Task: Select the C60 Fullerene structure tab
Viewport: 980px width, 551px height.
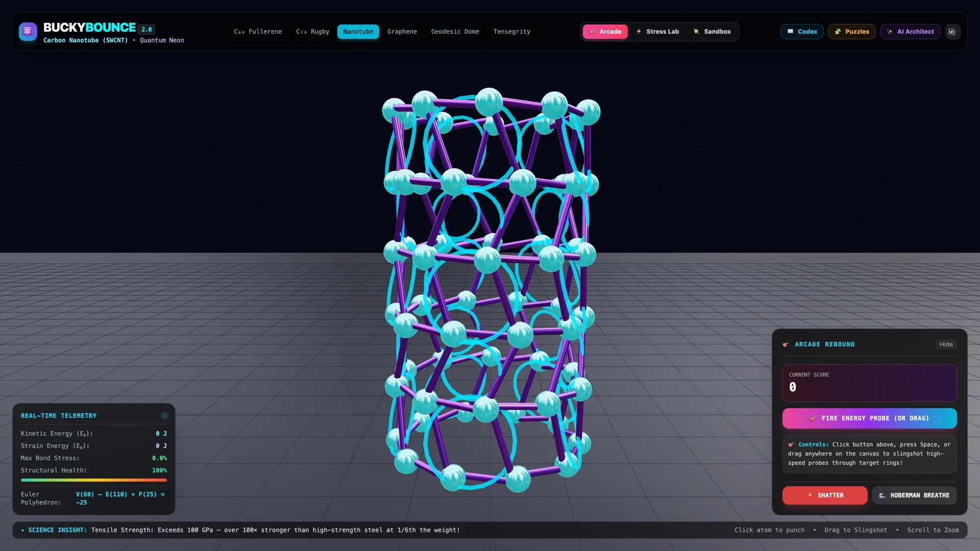Action: tap(258, 32)
